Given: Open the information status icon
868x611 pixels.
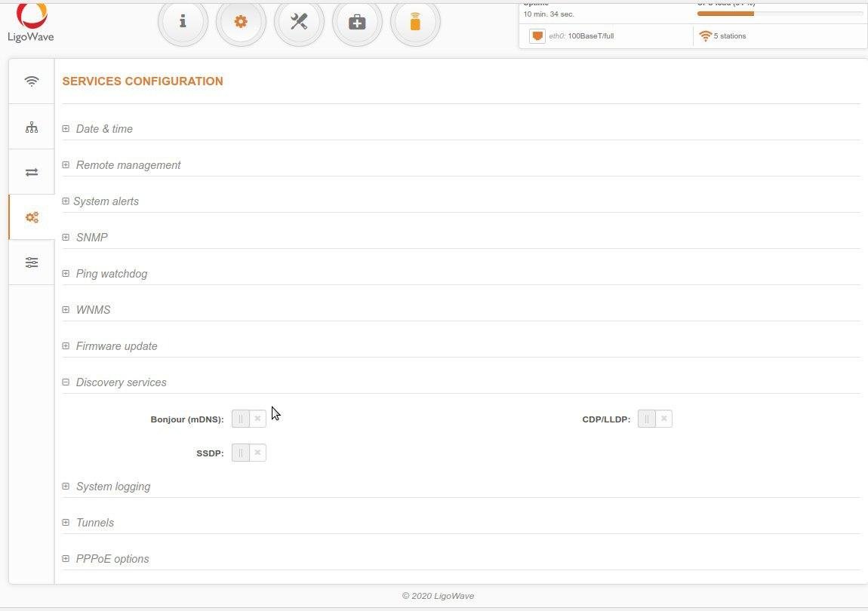Looking at the screenshot, I should coord(183,22).
